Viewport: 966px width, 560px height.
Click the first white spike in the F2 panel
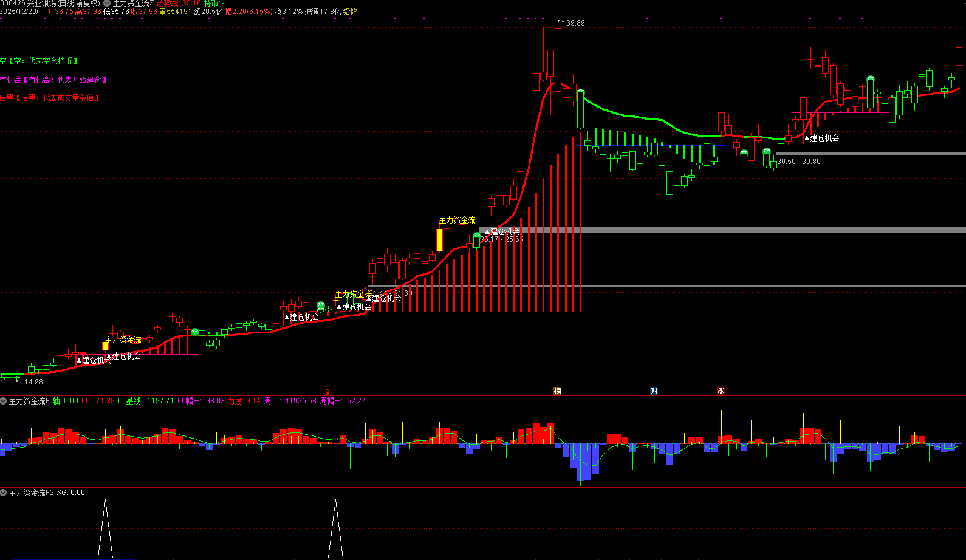pos(105,527)
